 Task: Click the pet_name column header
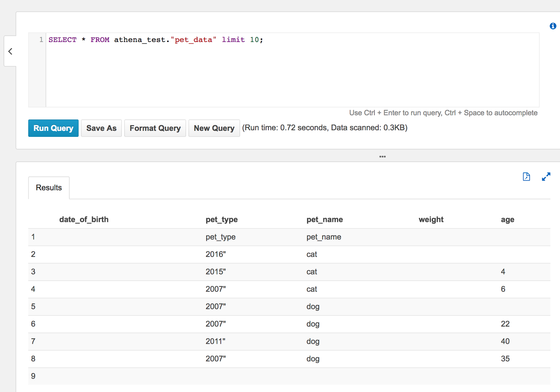point(325,219)
